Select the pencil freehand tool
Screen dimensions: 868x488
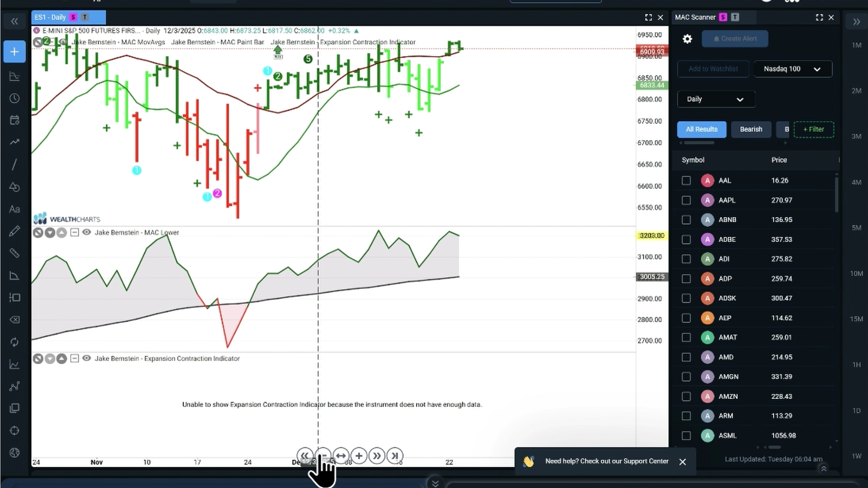tap(14, 231)
